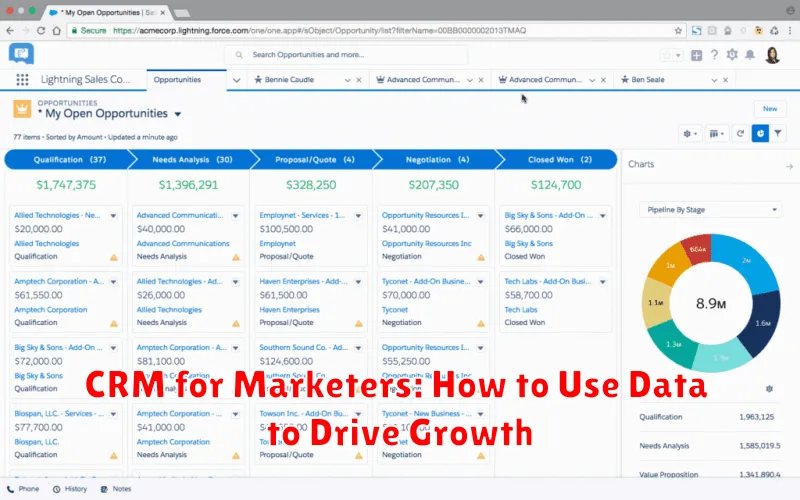The height and width of the screenshot is (500, 800).
Task: Select the Proposal/Quote (4) stage header
Action: tap(314, 160)
